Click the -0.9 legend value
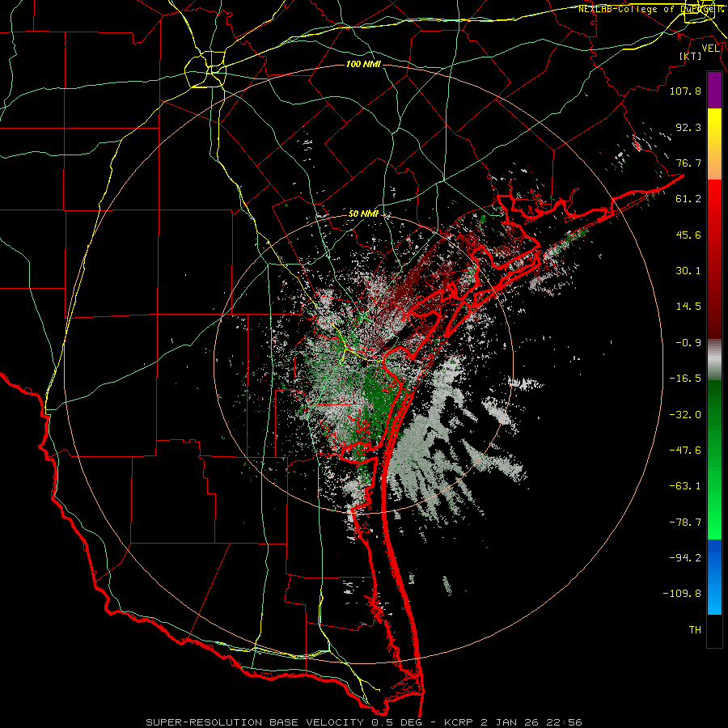 [688, 343]
